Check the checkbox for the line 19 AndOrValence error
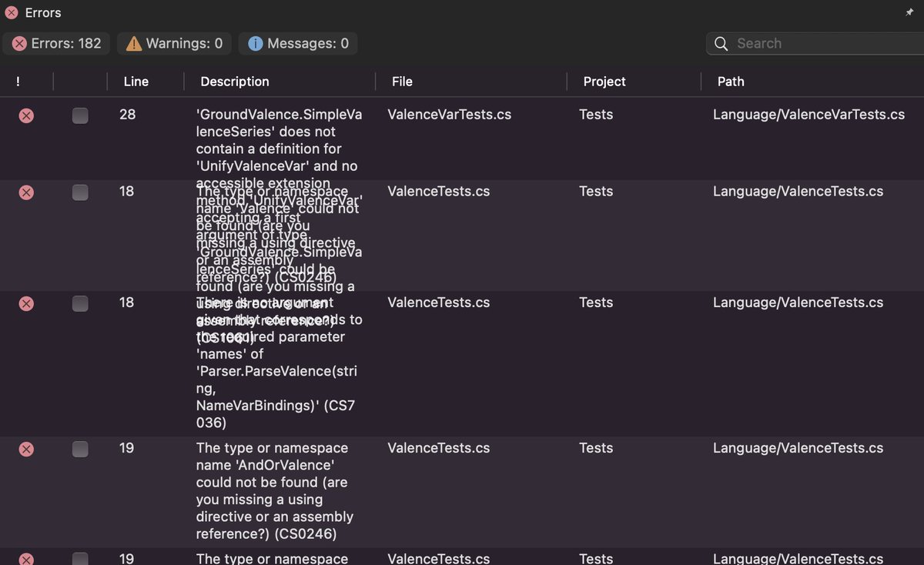Screen dimensions: 924x565 pos(80,450)
